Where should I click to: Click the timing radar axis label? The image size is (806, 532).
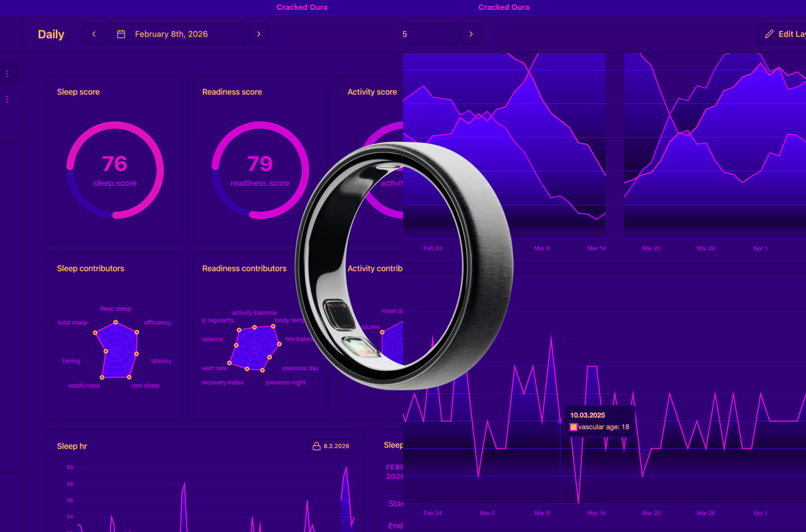pos(71,361)
